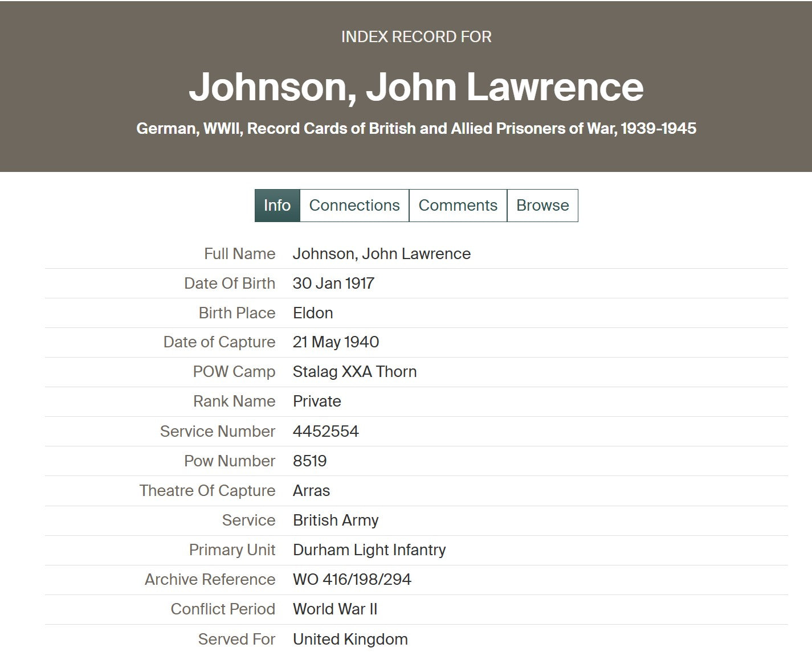Click the archive reference WO 416/198/294
Screen dimensions: 812x652
[352, 580]
